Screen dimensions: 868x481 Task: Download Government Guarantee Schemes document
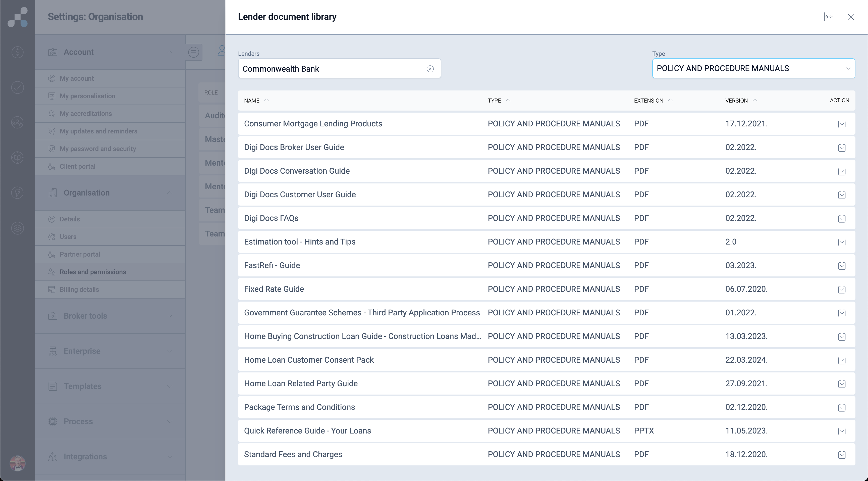click(841, 312)
